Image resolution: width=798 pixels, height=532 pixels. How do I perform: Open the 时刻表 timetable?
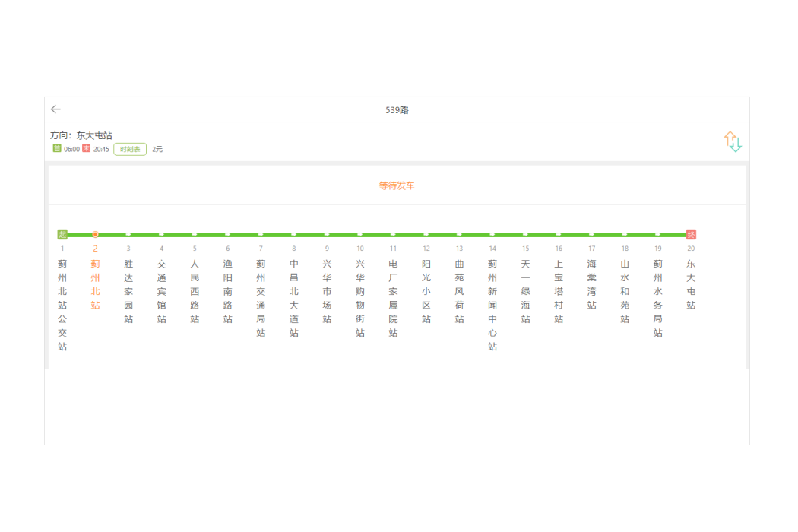click(x=130, y=149)
